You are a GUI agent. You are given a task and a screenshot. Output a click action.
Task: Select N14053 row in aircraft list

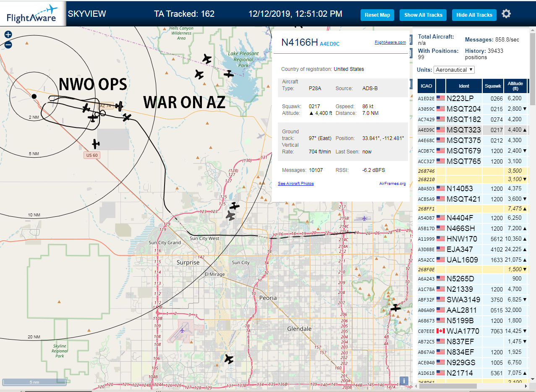tap(473, 189)
